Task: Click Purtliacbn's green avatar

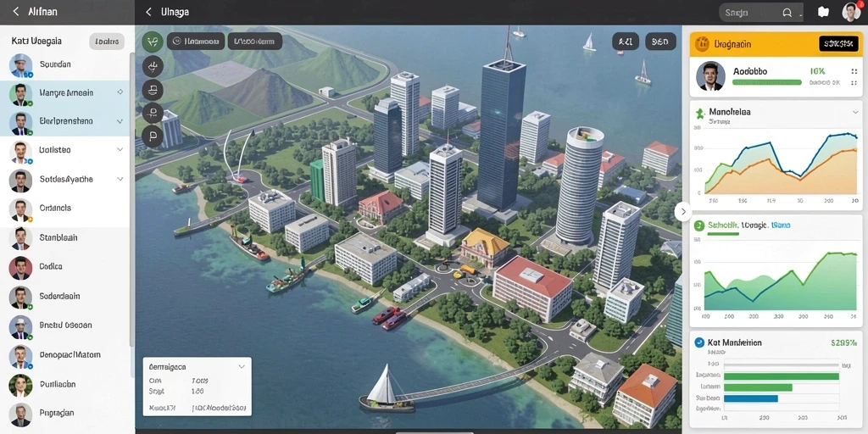Action: click(x=20, y=386)
